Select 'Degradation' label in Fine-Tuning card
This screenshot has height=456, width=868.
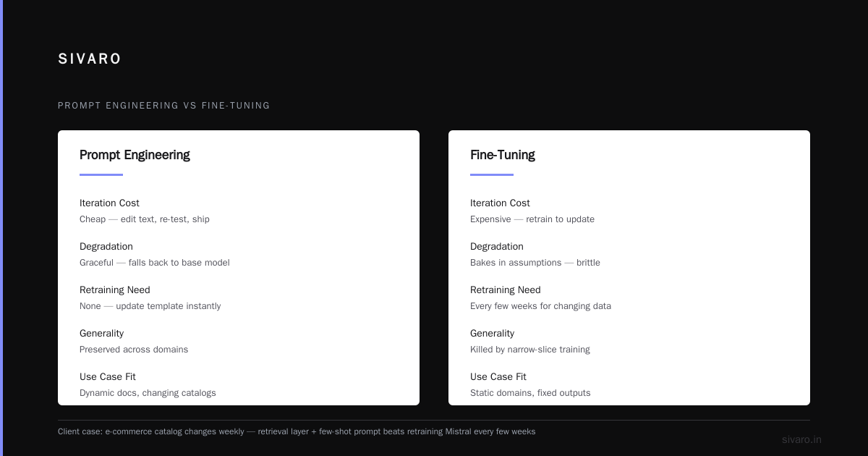[x=497, y=247]
